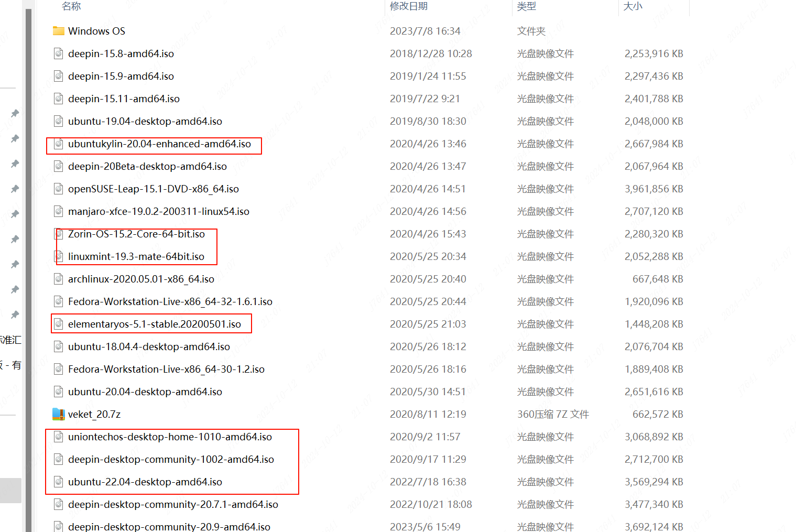Click the date 2019/7/22 9:21
The width and height of the screenshot is (796, 532).
(425, 99)
